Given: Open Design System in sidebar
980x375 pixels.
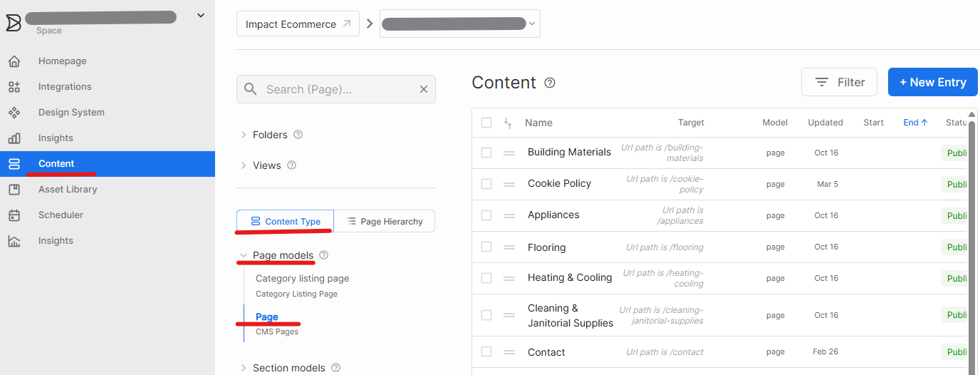Looking at the screenshot, I should coord(71,113).
